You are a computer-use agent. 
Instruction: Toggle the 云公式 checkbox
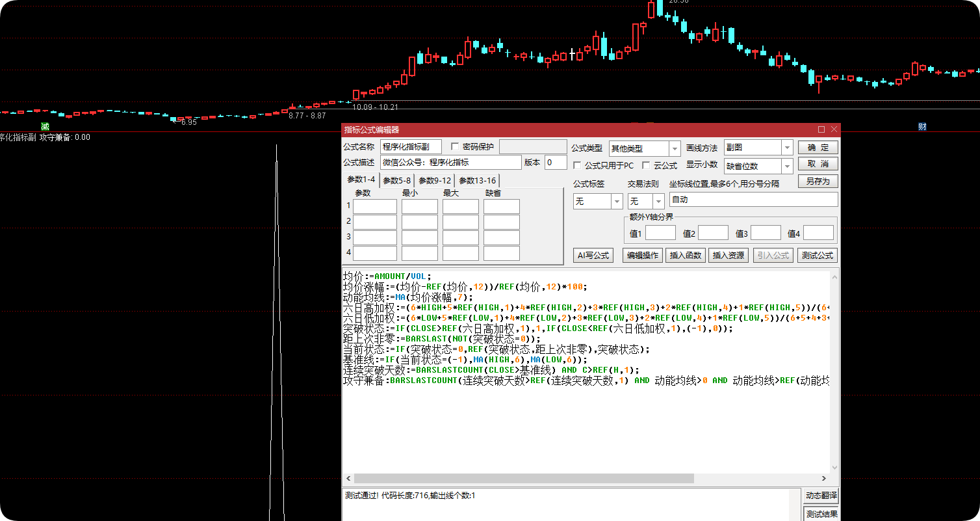tap(647, 165)
